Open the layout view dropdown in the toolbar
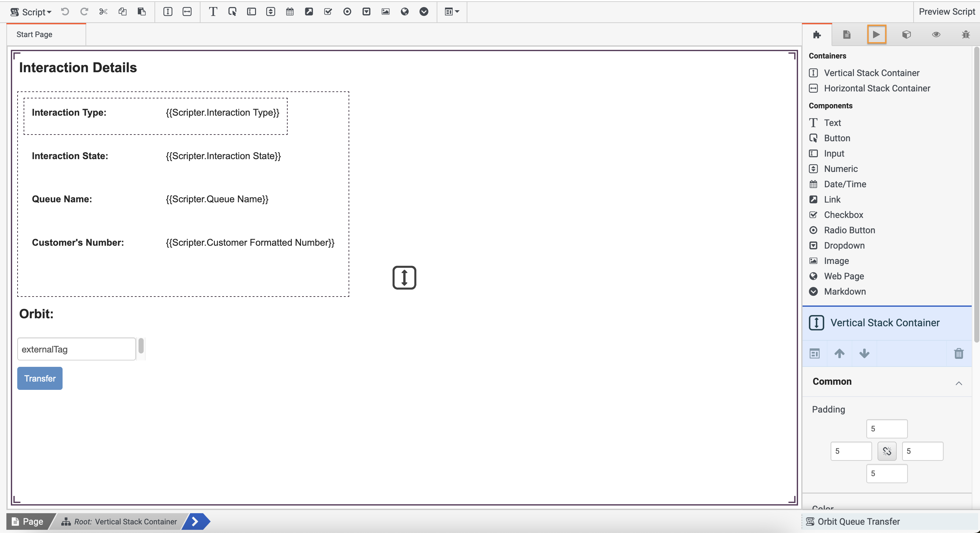 coord(452,12)
